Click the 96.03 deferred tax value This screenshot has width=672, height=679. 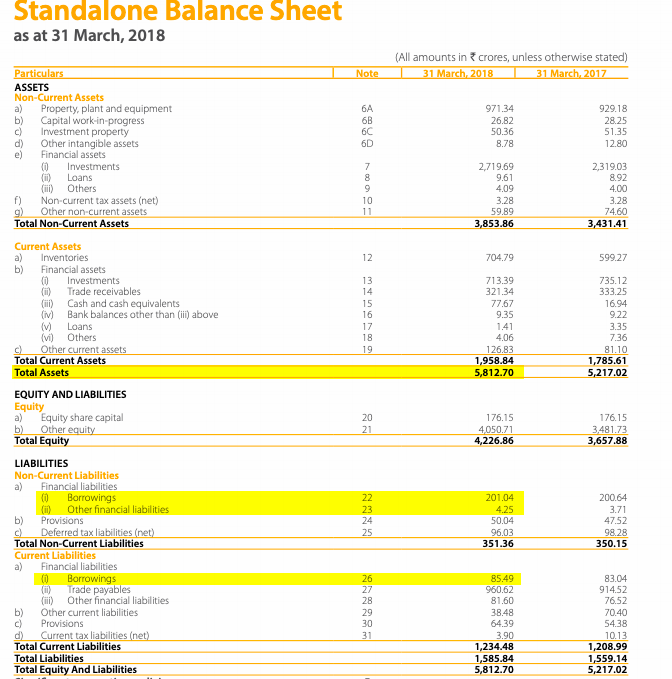[502, 532]
